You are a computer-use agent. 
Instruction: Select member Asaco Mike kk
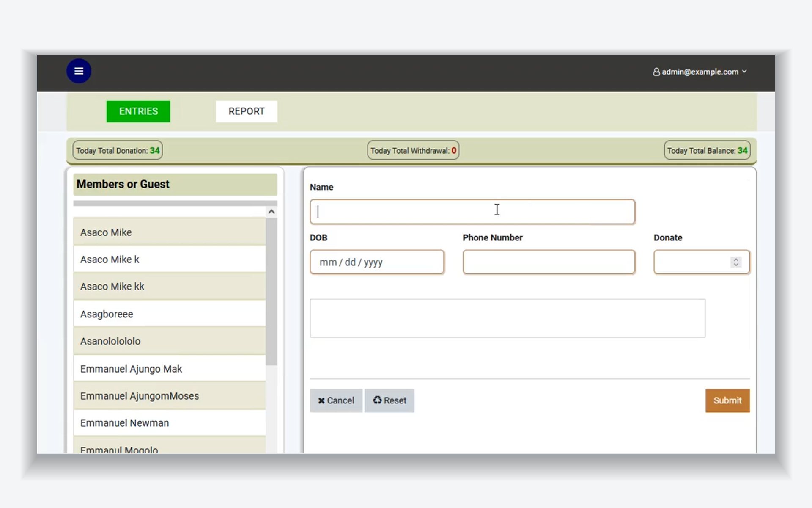170,287
